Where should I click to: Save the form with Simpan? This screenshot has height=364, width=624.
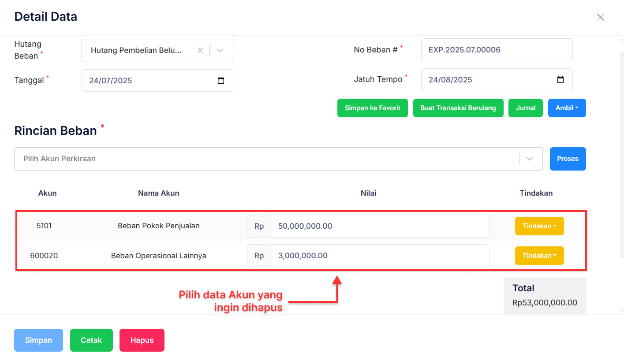coord(38,340)
